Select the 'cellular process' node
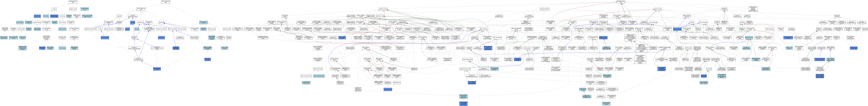This screenshot has width=868, height=106. click(658, 9)
